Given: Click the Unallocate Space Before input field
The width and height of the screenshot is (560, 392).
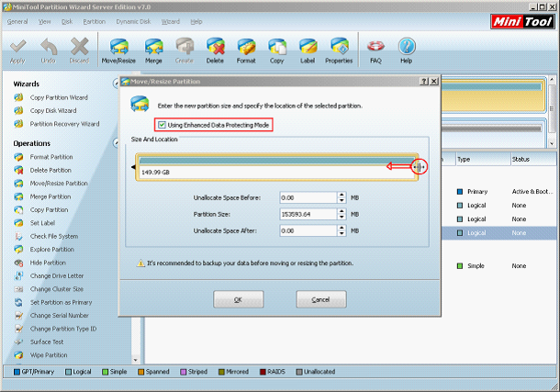Looking at the screenshot, I should pos(308,197).
